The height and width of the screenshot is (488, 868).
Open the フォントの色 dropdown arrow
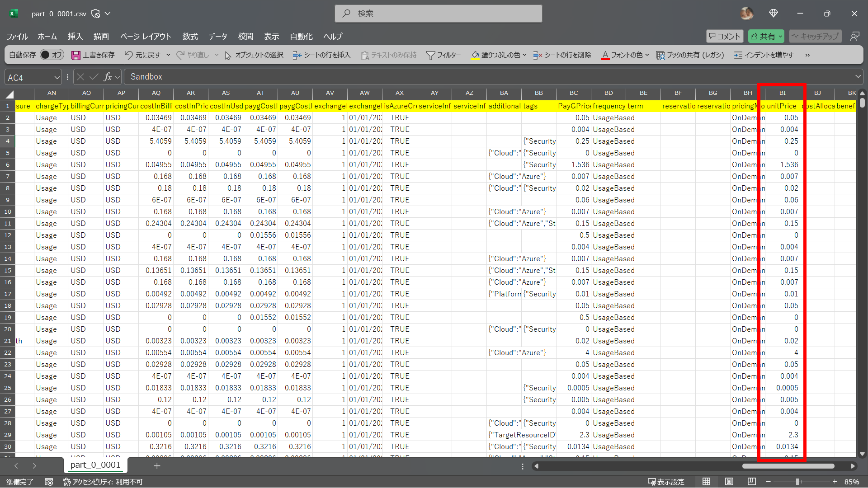point(646,55)
